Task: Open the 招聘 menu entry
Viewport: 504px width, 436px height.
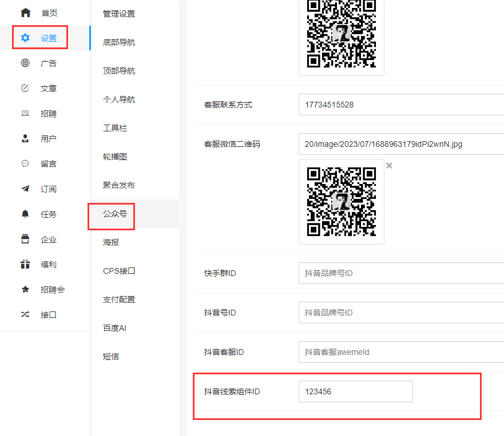Action: (x=49, y=114)
